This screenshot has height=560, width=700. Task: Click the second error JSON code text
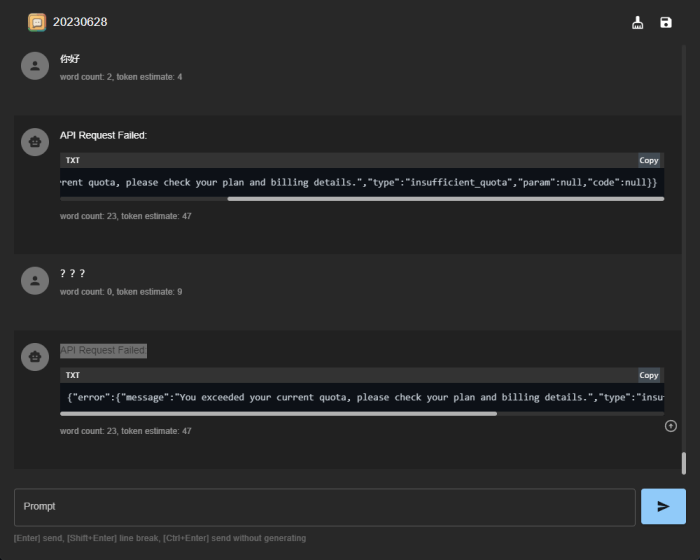(x=360, y=397)
